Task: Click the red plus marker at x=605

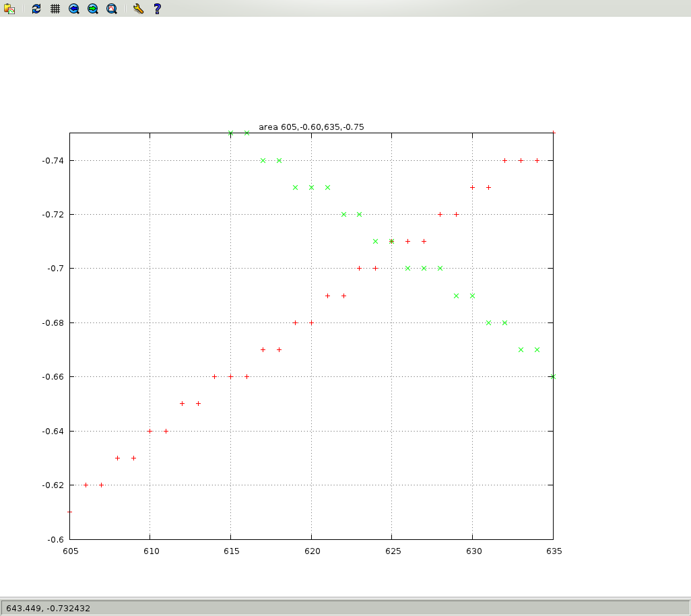Action: 69,512
